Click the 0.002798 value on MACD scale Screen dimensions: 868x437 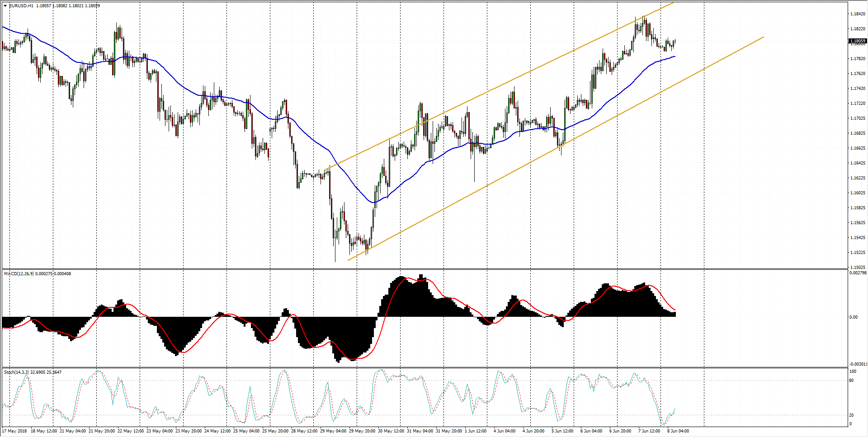tap(858, 273)
